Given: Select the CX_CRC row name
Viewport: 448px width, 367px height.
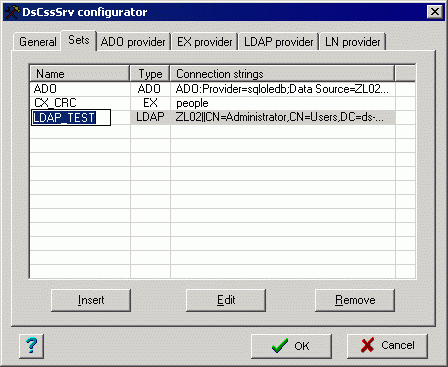Looking at the screenshot, I should pyautogui.click(x=80, y=103).
